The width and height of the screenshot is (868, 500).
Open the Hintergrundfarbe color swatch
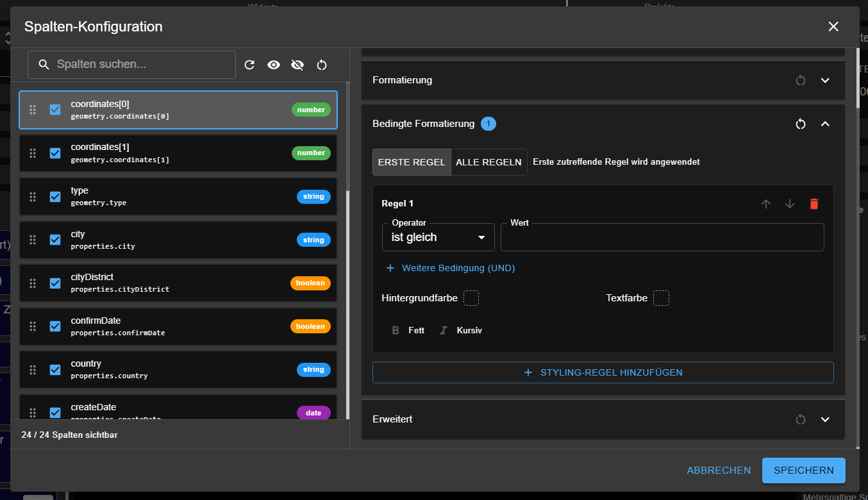[x=471, y=298]
